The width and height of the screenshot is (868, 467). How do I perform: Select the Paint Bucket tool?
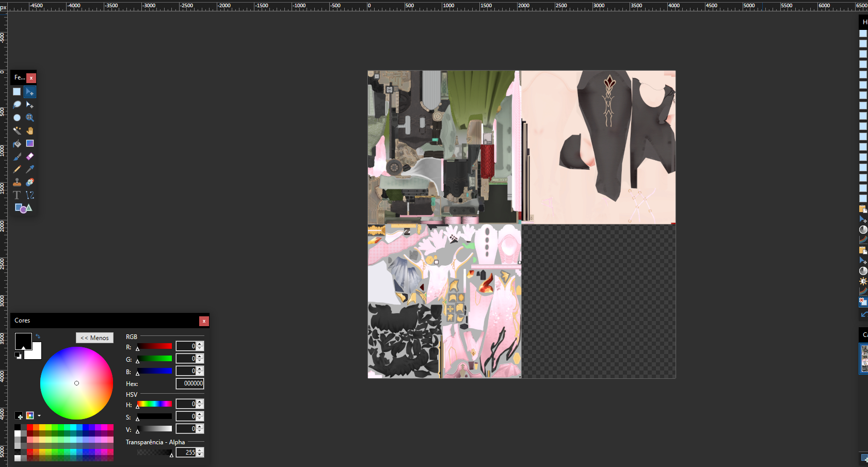coord(17,143)
